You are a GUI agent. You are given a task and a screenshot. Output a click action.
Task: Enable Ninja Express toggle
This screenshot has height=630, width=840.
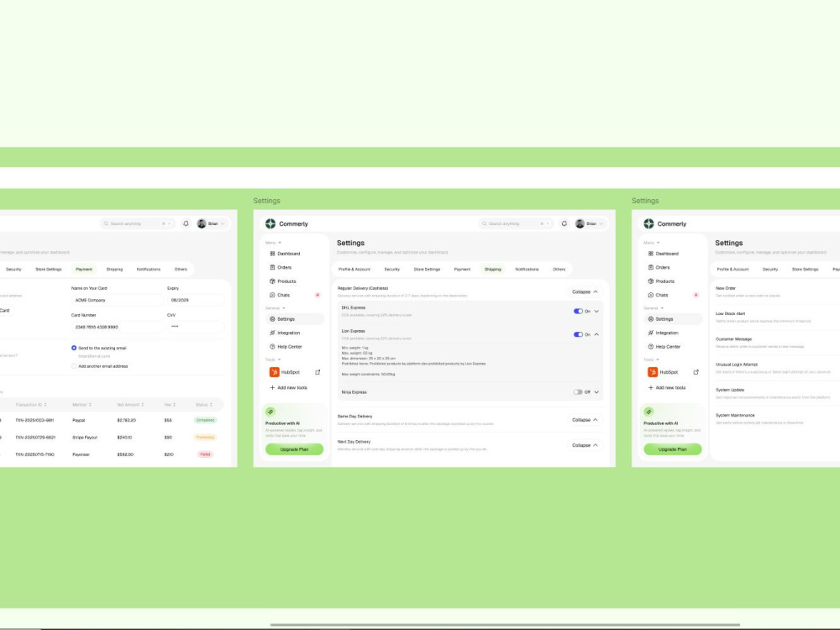pyautogui.click(x=578, y=392)
